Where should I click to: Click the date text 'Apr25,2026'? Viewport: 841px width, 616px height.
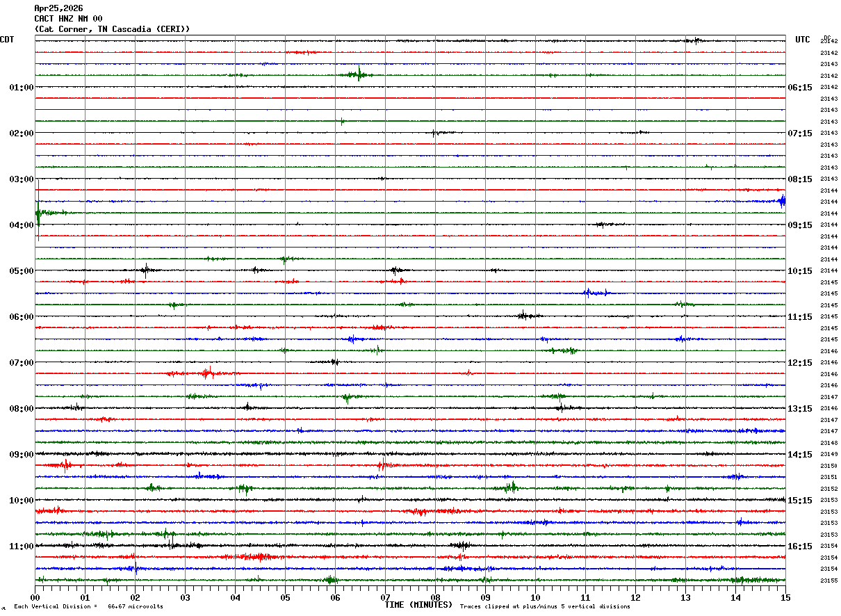point(58,8)
